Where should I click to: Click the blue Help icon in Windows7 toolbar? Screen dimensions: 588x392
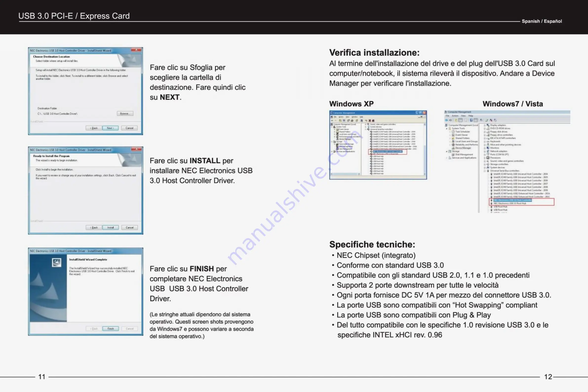click(x=471, y=120)
